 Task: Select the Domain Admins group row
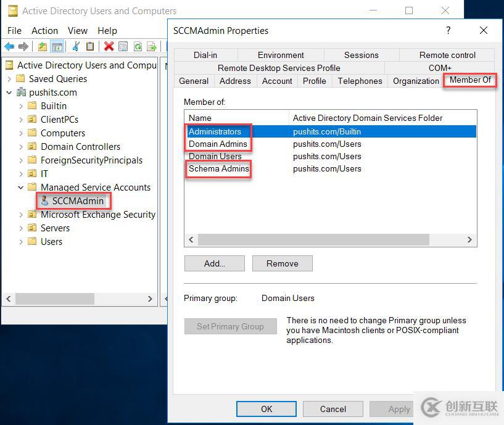(331, 144)
